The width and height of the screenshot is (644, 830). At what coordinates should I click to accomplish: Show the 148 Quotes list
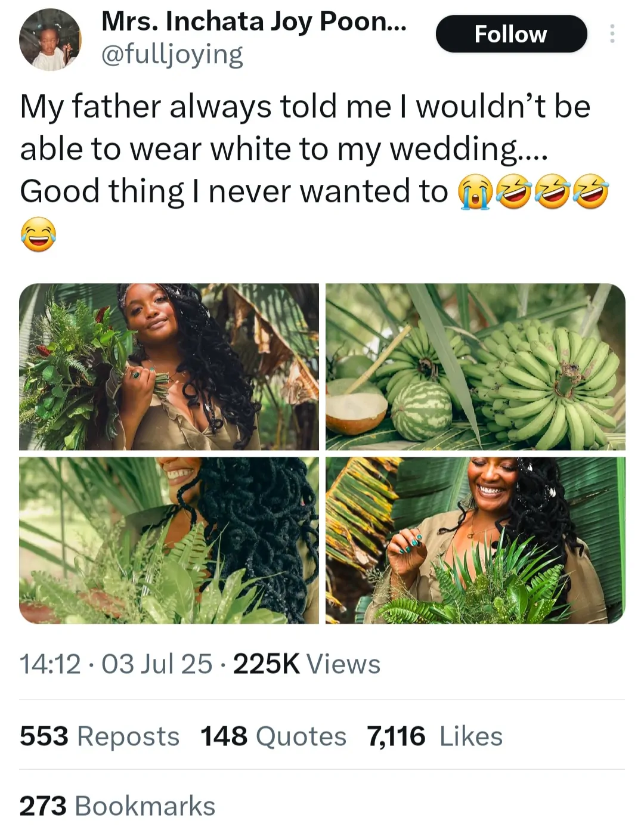click(273, 736)
